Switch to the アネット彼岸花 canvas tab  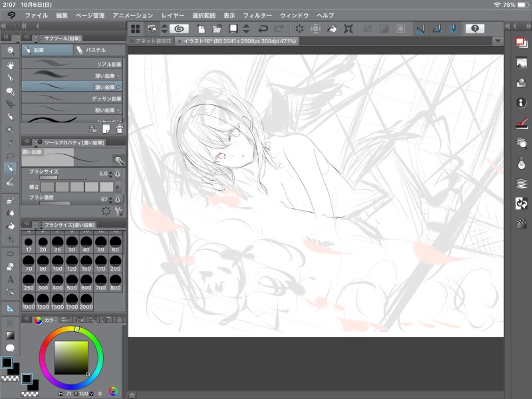click(x=152, y=41)
